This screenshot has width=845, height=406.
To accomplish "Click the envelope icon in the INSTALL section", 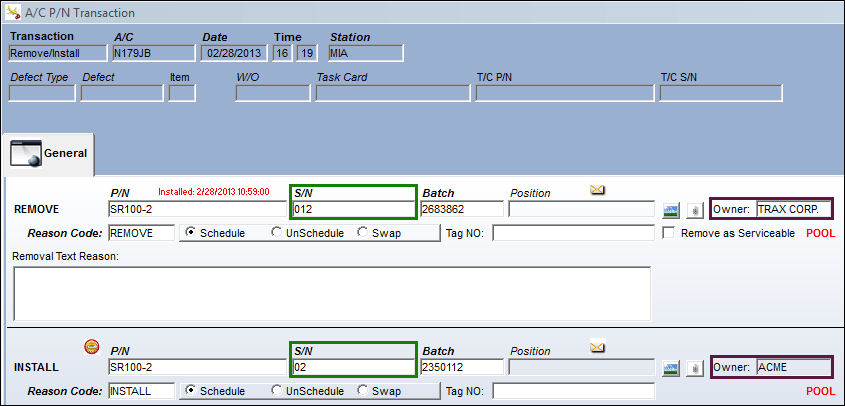I will (x=597, y=346).
